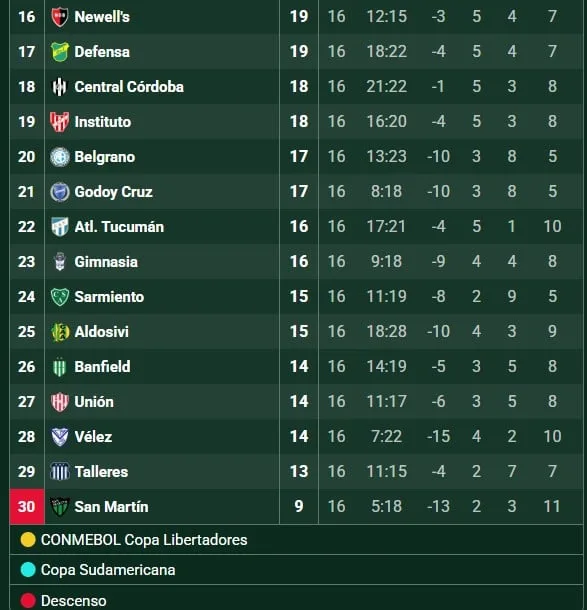The image size is (587, 610).
Task: Click the Talleres team name
Action: pos(101,472)
